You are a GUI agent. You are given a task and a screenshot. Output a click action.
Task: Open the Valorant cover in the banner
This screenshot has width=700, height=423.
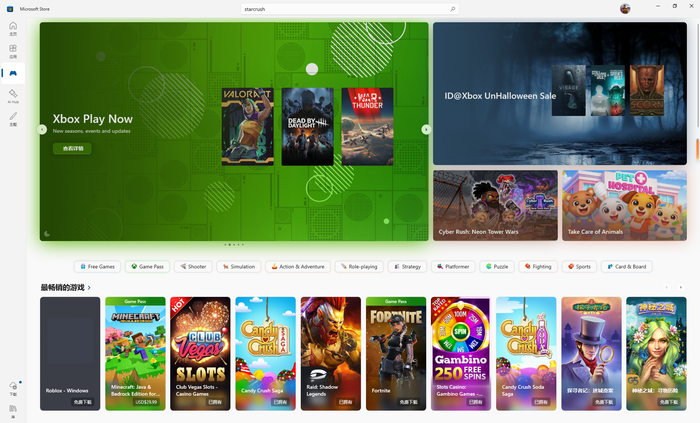[x=248, y=127]
